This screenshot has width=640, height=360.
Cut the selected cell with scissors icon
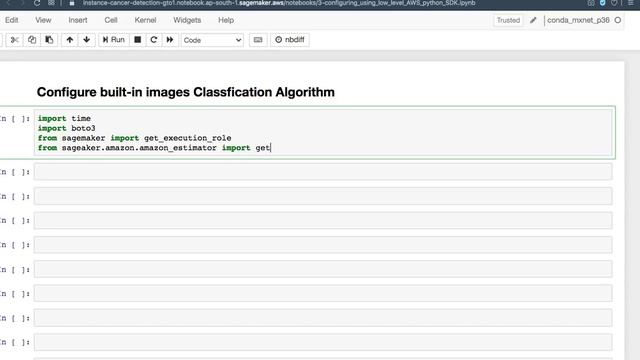point(14,40)
